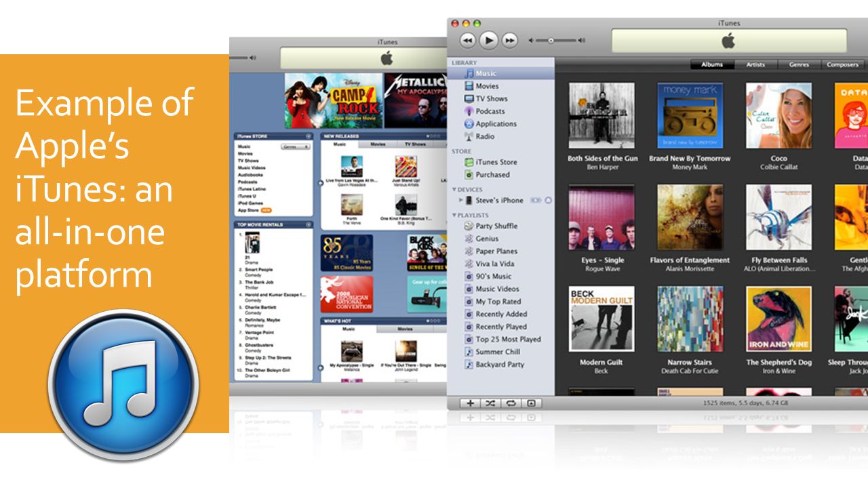Open the Viva la Vida Genius playlist icon

469,264
